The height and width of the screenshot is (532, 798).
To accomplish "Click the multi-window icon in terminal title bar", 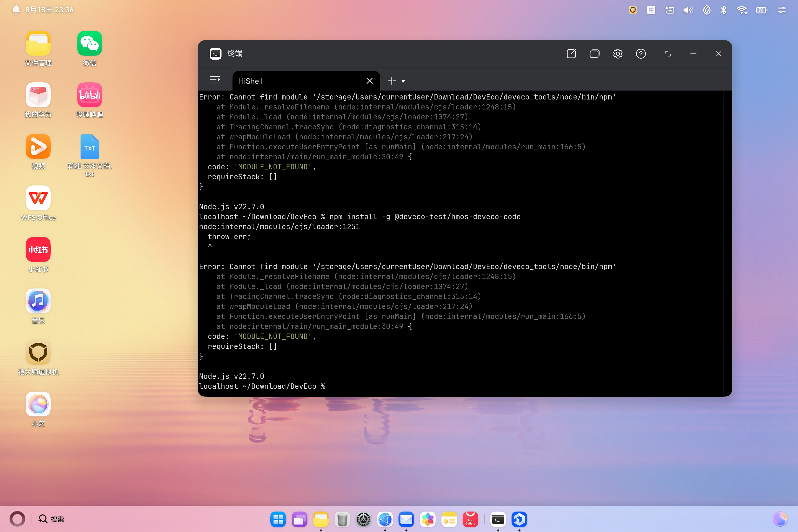I will pos(594,54).
